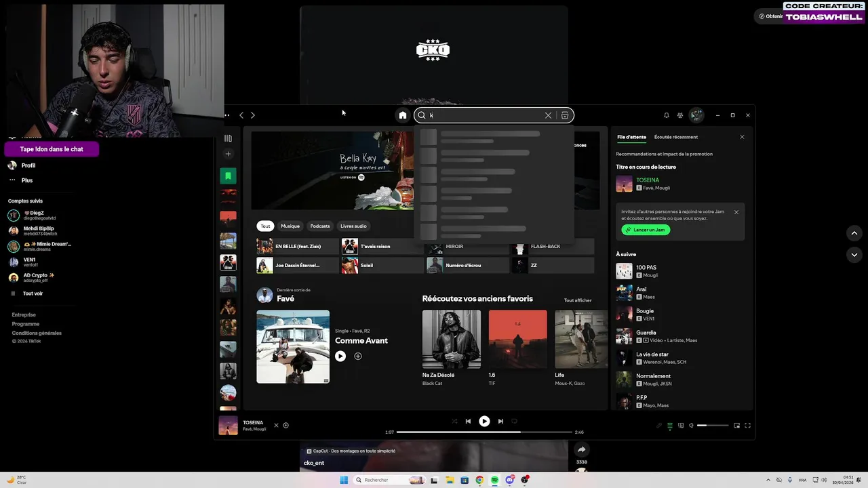Save Comme Avant with plus icon
The image size is (868, 488).
click(x=358, y=356)
